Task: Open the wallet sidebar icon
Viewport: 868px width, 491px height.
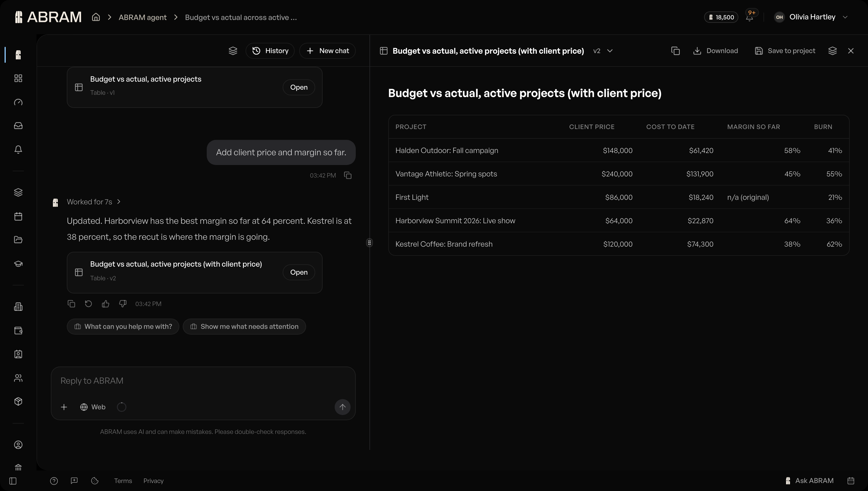Action: 18,331
